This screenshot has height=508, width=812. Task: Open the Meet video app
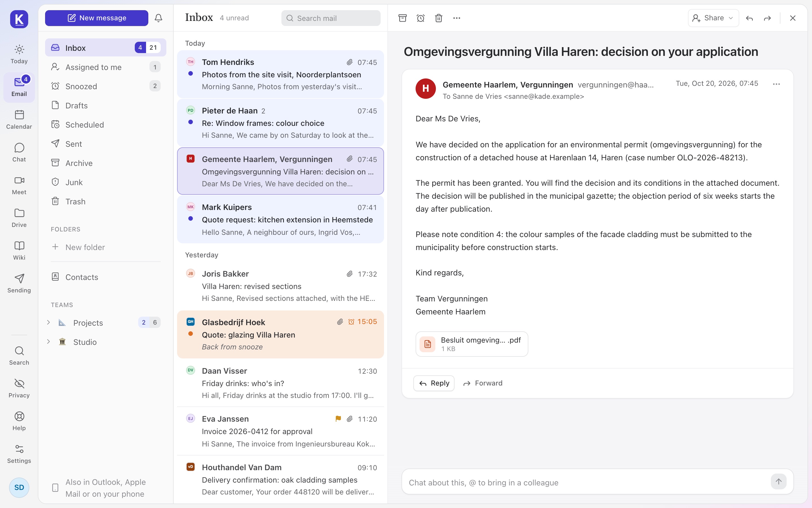click(19, 185)
